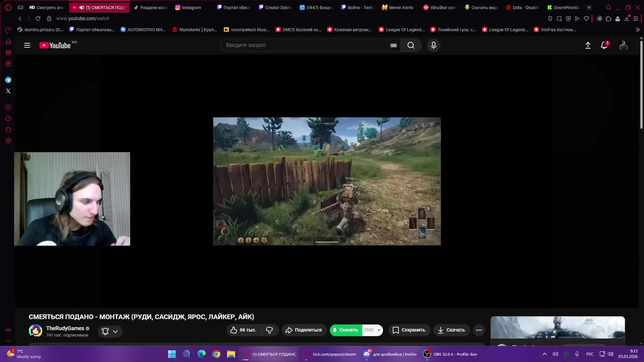Open the YouTube upload/create button

point(588,45)
